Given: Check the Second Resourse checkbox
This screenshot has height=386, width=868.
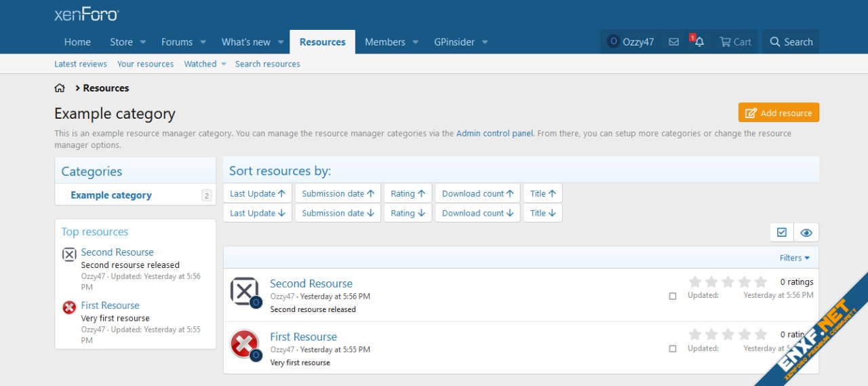Looking at the screenshot, I should (673, 296).
